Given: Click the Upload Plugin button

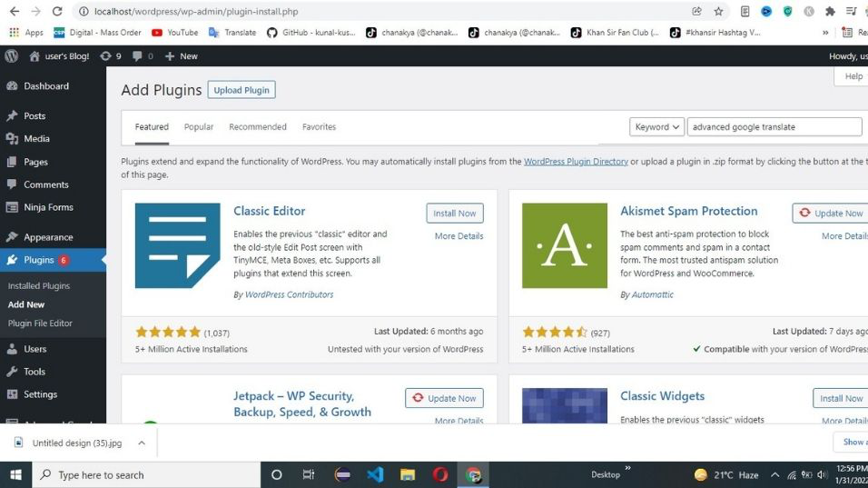Looking at the screenshot, I should 242,90.
